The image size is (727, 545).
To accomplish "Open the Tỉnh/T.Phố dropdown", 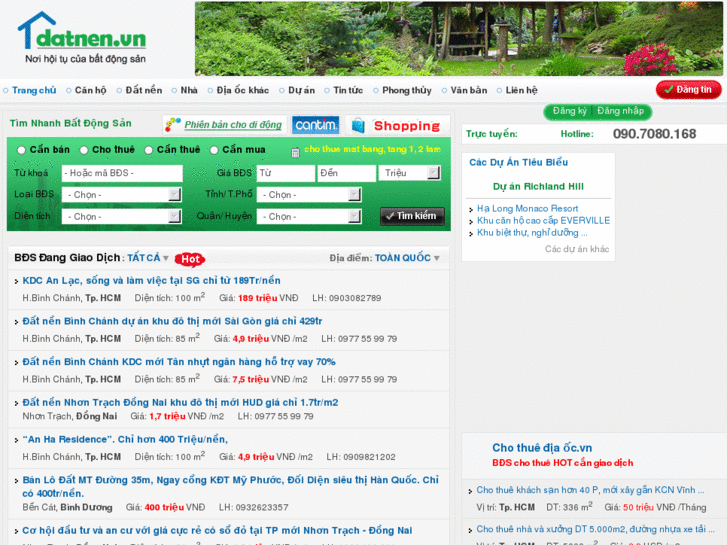I will point(309,194).
